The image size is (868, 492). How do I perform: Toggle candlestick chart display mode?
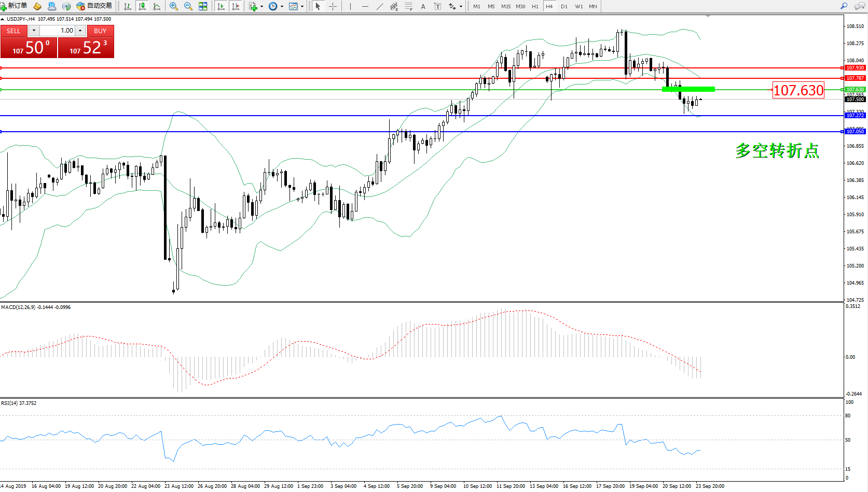[x=142, y=6]
